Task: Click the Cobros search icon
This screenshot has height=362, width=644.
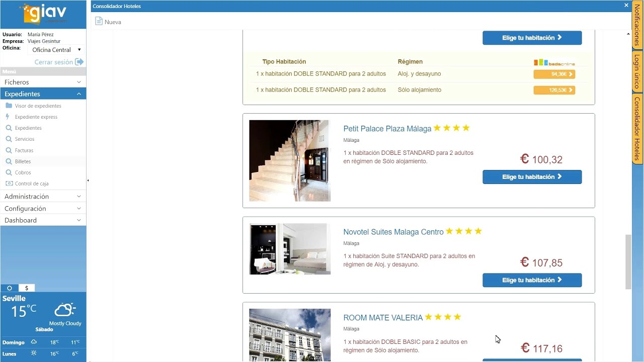Action: [x=9, y=172]
